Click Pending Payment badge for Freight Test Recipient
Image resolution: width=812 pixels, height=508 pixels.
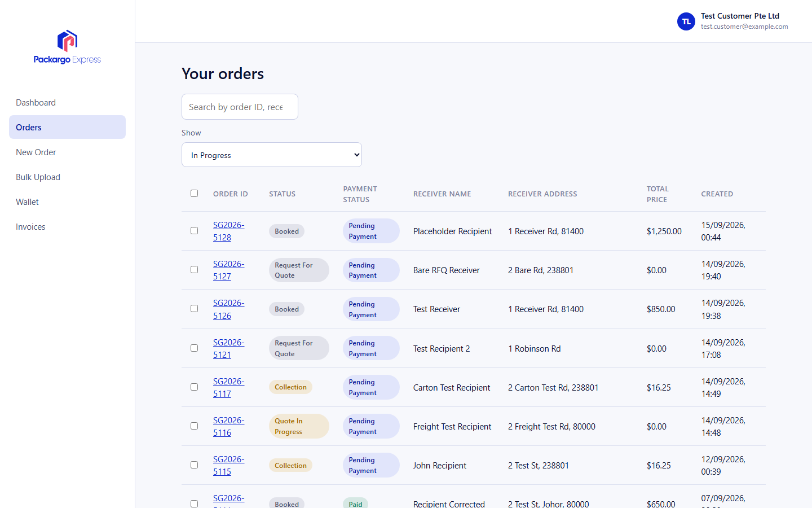(x=371, y=426)
